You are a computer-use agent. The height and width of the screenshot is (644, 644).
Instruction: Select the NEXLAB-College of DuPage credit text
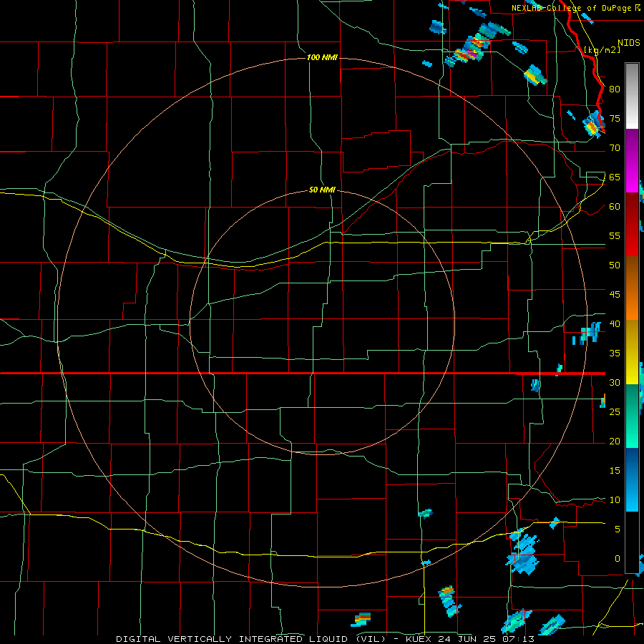coord(572,8)
